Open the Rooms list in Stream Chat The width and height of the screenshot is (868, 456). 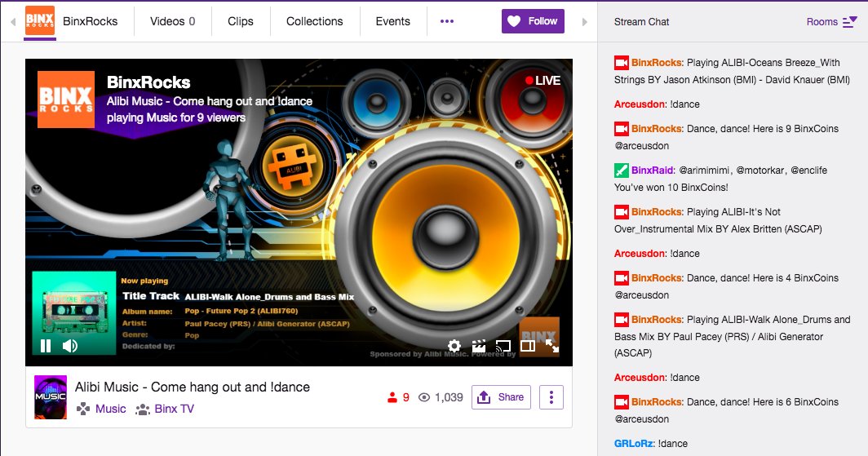(831, 22)
